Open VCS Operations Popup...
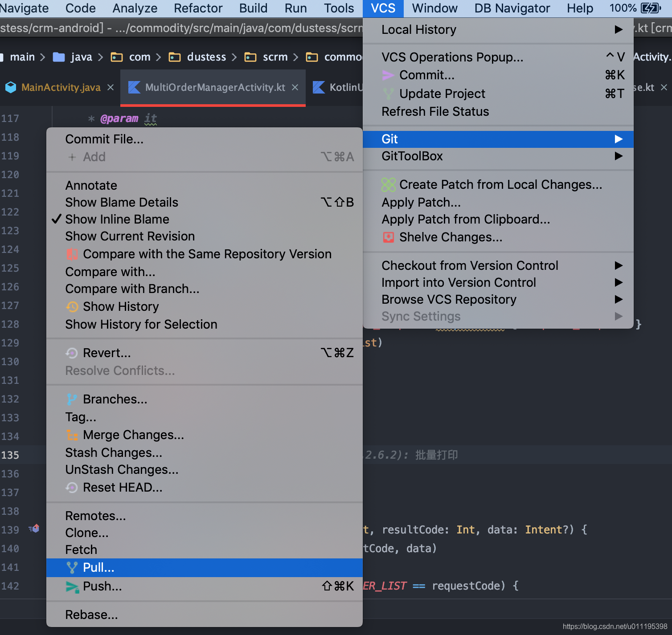 coord(498,57)
